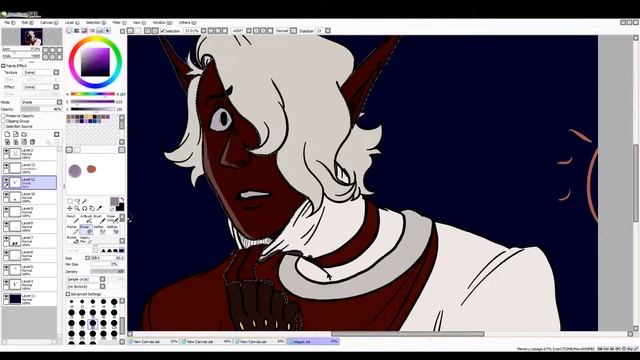This screenshot has height=360, width=640.
Task: Toggle the Paints Effect checkbox
Action: (x=3, y=66)
